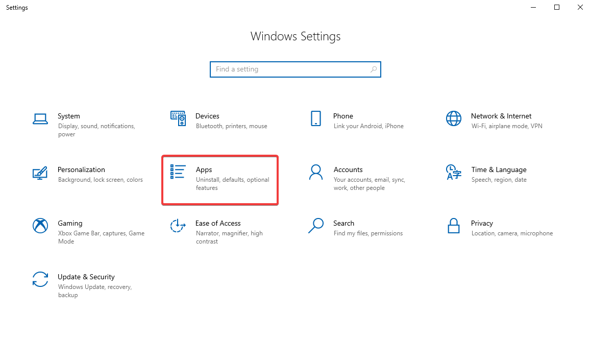Click the Search magnifier category icon
This screenshot has width=590, height=364.
(x=316, y=226)
